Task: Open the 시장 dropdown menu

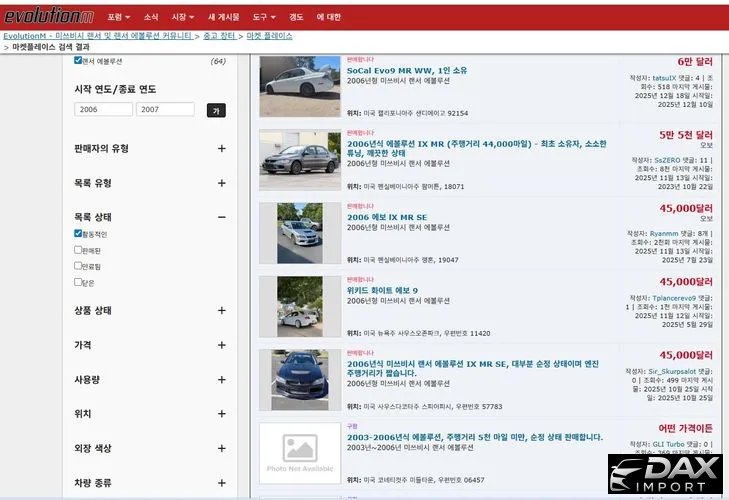Action: pyautogui.click(x=182, y=17)
